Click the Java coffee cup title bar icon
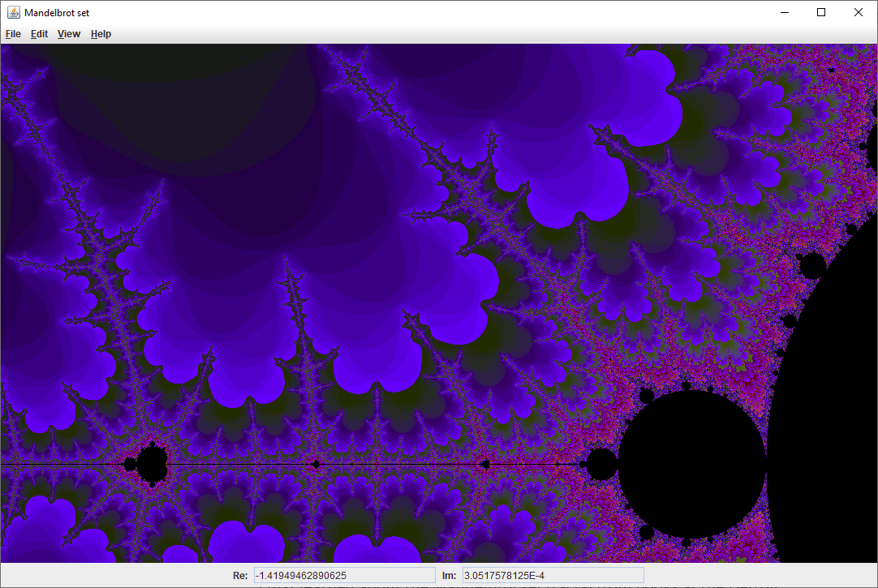Screen dimensions: 878x588 pos(15,12)
